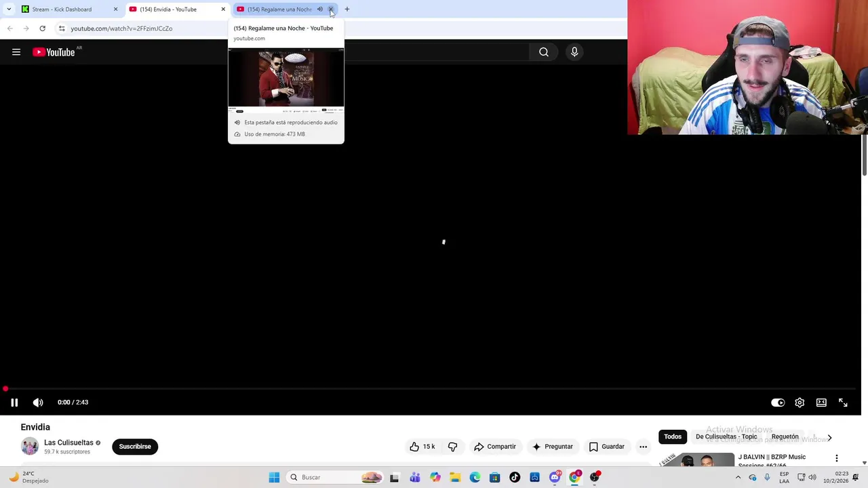The height and width of the screenshot is (488, 868).
Task: Open a new browser tab
Action: coord(347,9)
